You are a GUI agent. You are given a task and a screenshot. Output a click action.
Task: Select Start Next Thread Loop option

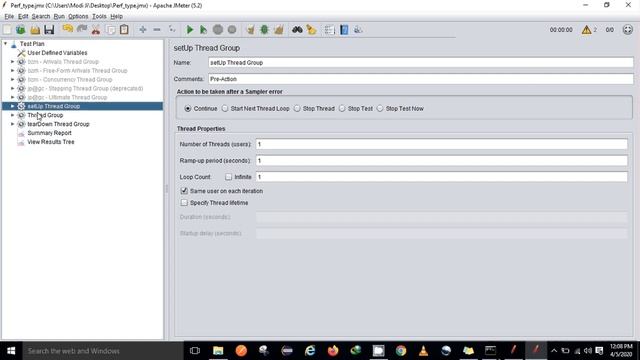point(225,109)
